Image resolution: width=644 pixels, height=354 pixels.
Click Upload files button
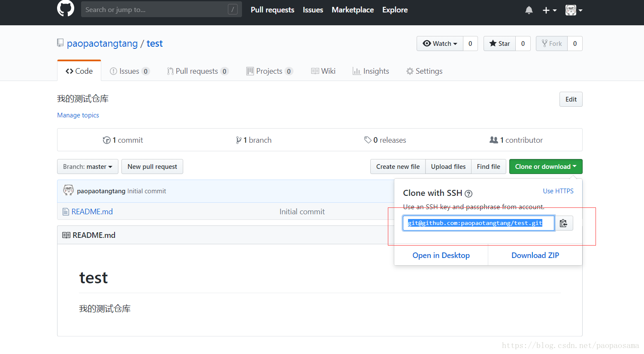coord(448,167)
